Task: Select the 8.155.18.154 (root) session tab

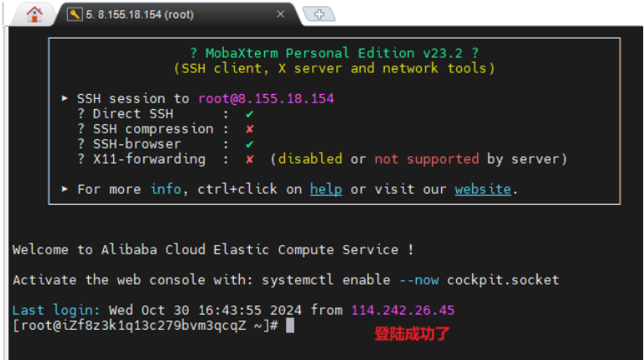Action: pos(178,14)
